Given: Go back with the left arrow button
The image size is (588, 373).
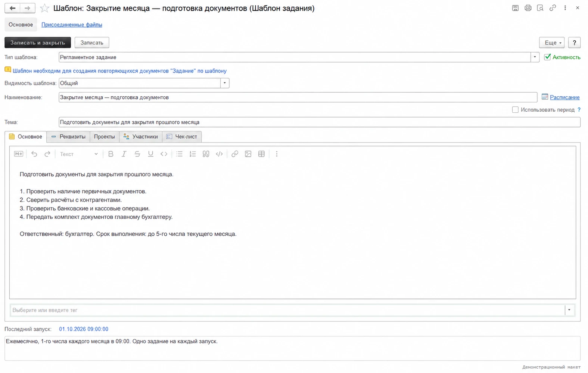Looking at the screenshot, I should tap(12, 8).
